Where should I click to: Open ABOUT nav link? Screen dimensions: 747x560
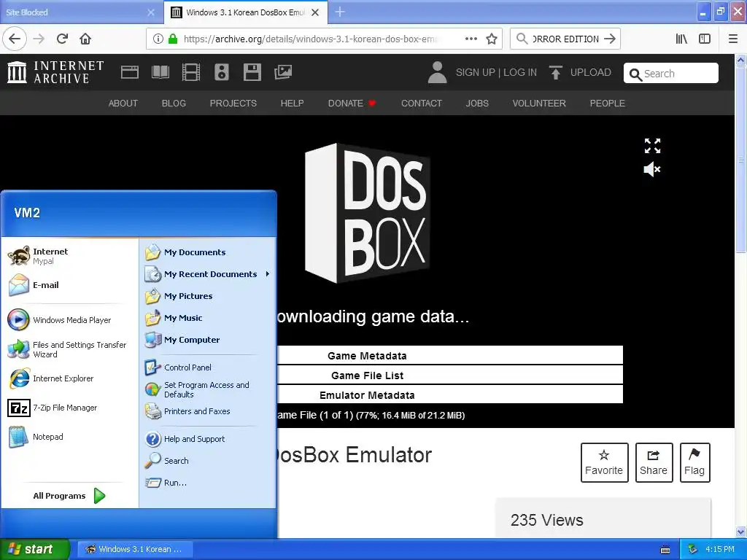(123, 104)
